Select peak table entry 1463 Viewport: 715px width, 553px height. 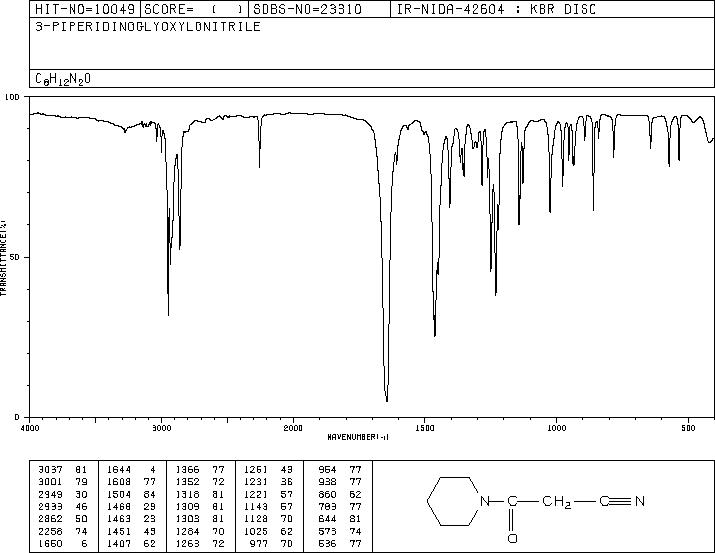tap(131, 519)
